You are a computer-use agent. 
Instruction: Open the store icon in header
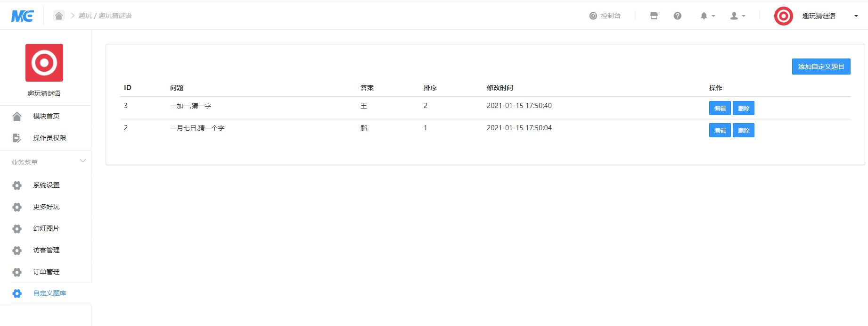pos(654,16)
